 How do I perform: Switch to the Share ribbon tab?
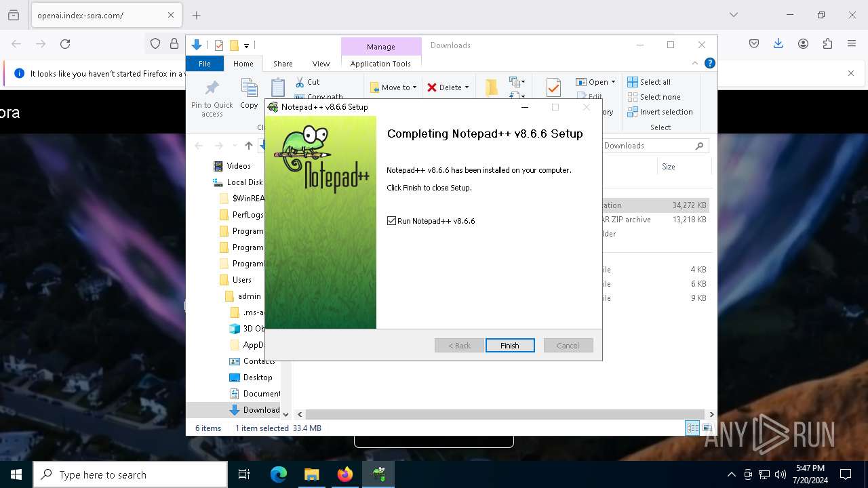point(283,64)
